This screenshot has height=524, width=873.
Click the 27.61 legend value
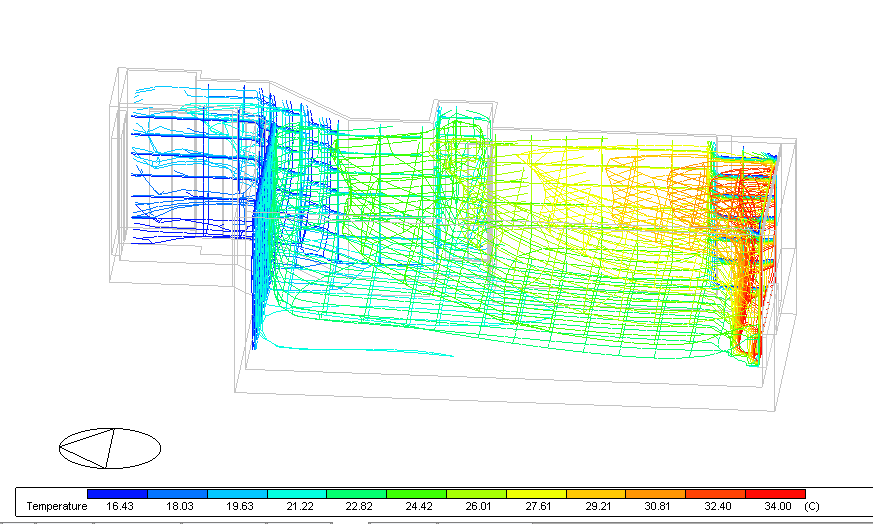538,506
